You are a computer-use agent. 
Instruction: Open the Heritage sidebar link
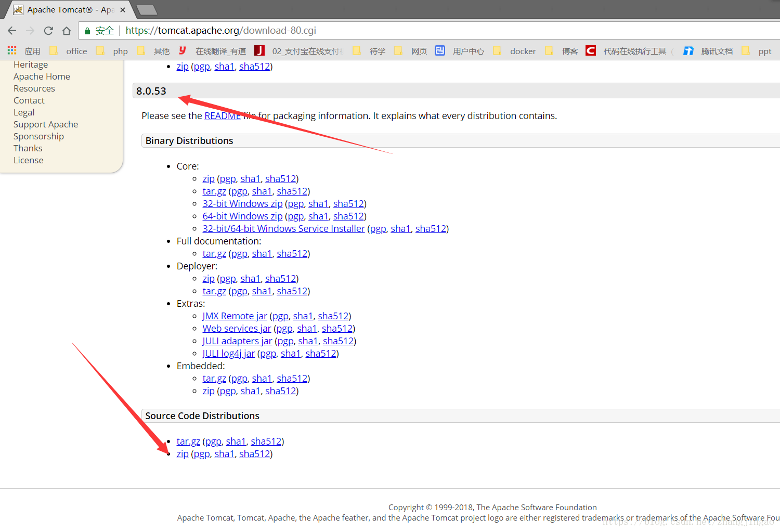tap(31, 64)
